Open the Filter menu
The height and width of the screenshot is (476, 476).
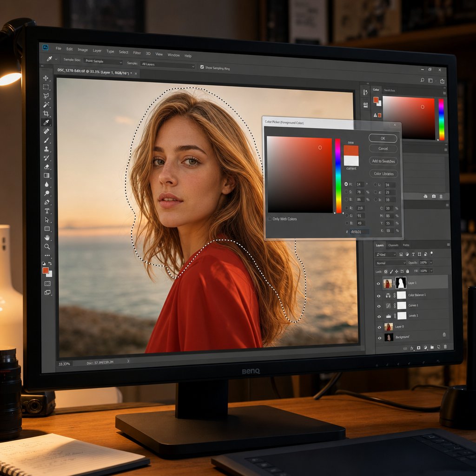[137, 53]
